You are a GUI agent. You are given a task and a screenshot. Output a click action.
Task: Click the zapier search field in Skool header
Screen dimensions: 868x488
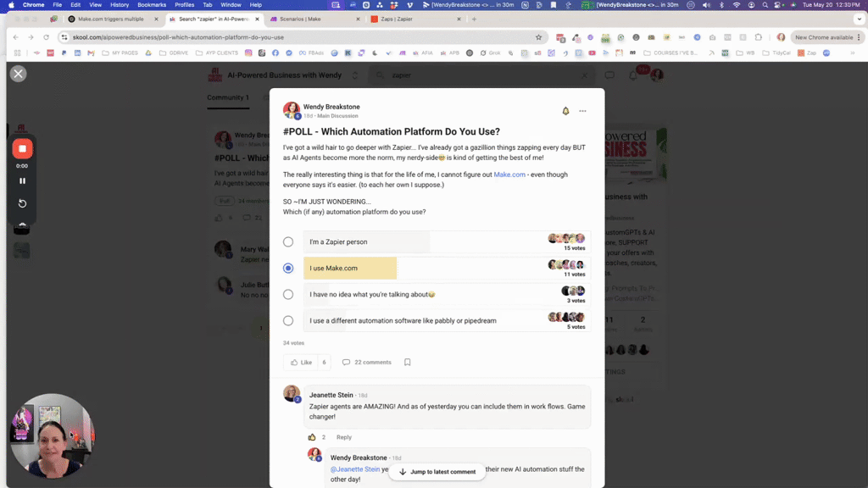point(481,75)
